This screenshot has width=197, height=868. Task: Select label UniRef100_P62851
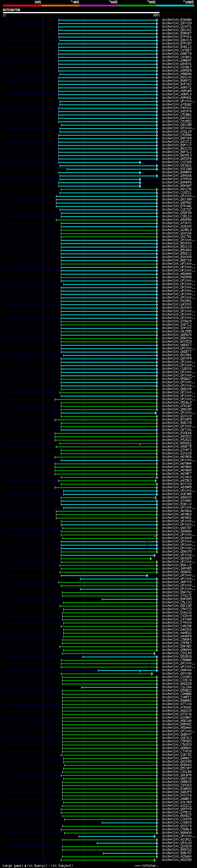[x=177, y=301]
